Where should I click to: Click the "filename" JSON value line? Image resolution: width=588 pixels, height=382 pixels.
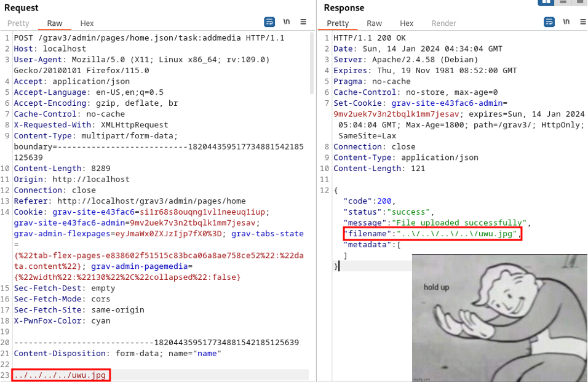click(x=432, y=234)
